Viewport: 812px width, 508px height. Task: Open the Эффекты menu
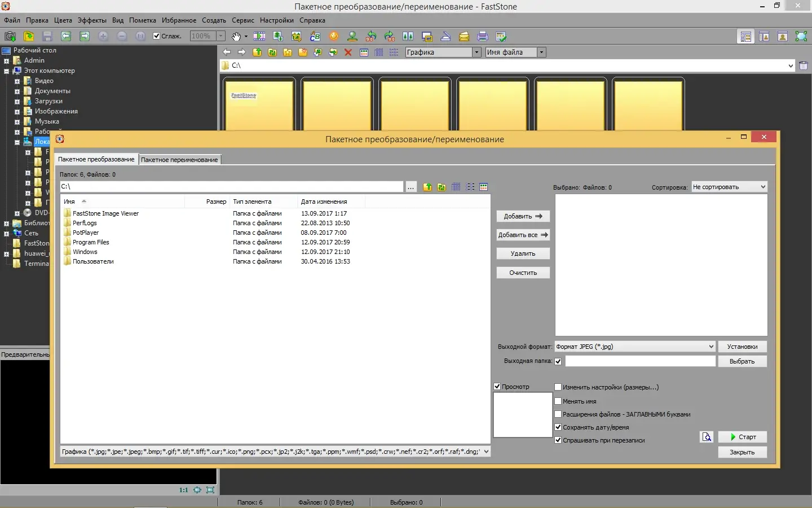[92, 20]
